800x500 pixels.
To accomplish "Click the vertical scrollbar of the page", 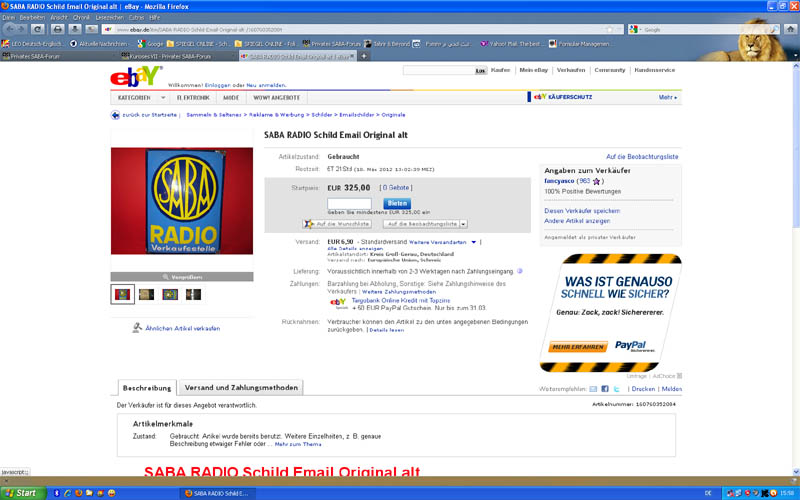I will tap(795, 269).
